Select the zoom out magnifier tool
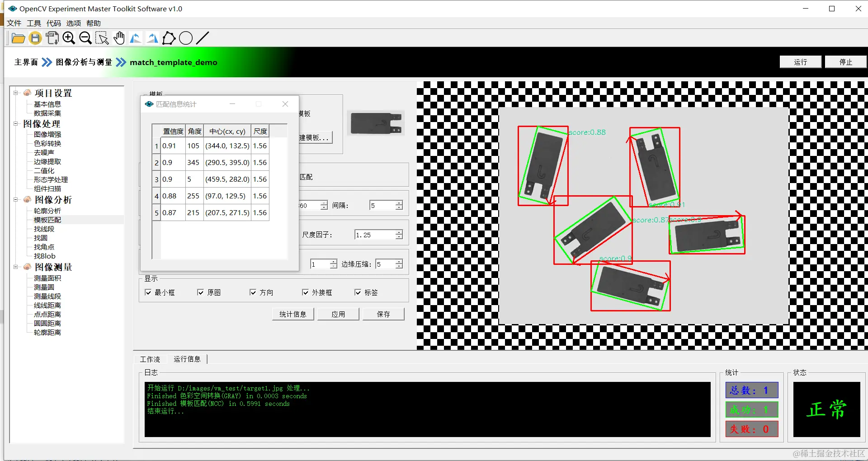The width and height of the screenshot is (868, 461). [x=85, y=38]
